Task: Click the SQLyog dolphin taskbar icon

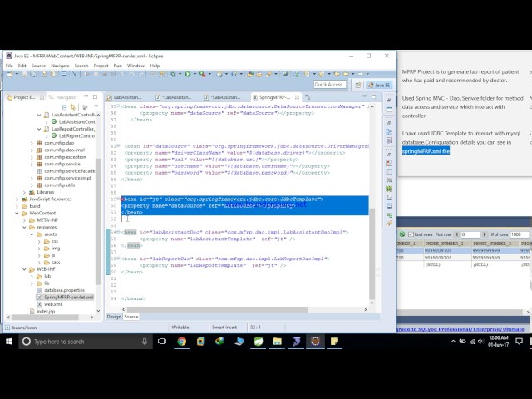Action: [296, 342]
